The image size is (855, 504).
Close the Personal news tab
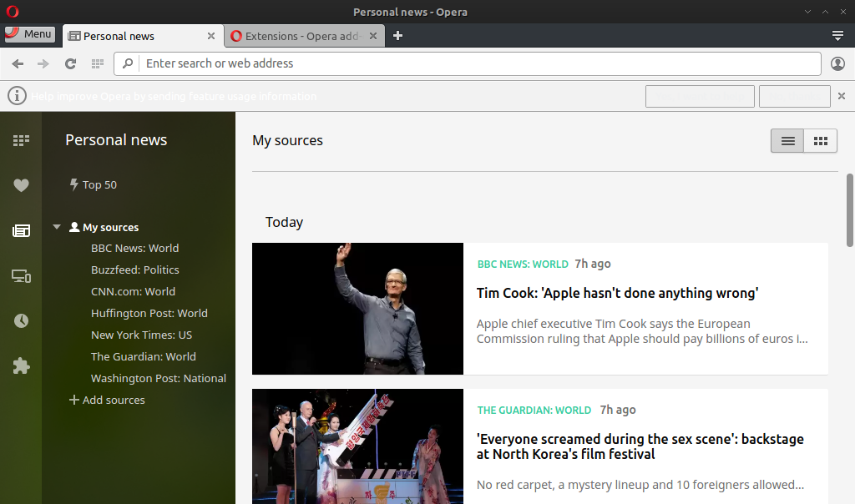pyautogui.click(x=211, y=36)
